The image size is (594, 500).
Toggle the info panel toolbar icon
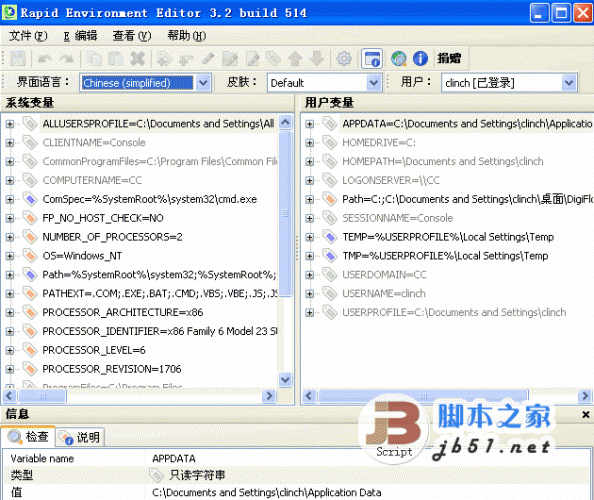coord(372,59)
